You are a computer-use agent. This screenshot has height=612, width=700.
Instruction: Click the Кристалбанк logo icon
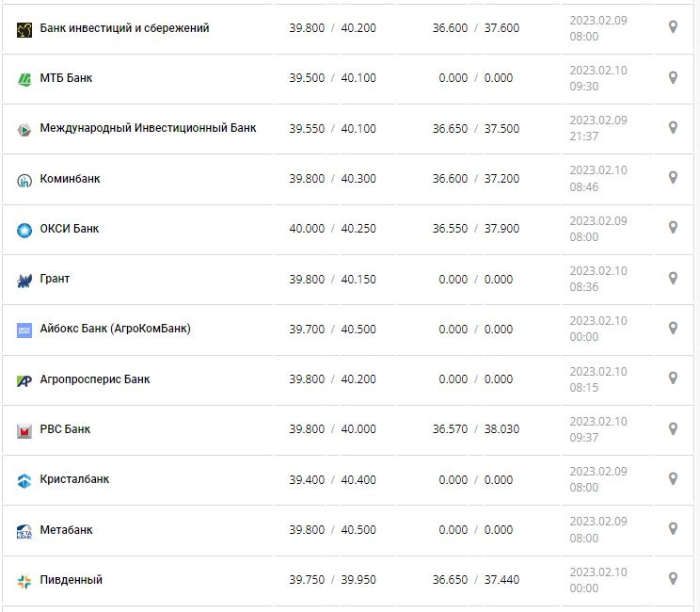coord(24,480)
